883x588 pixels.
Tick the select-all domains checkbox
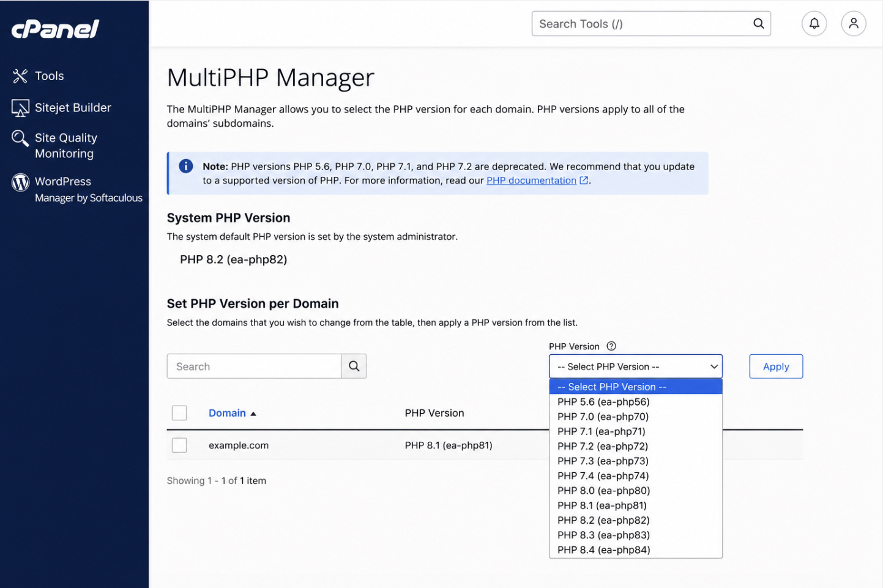coord(179,413)
